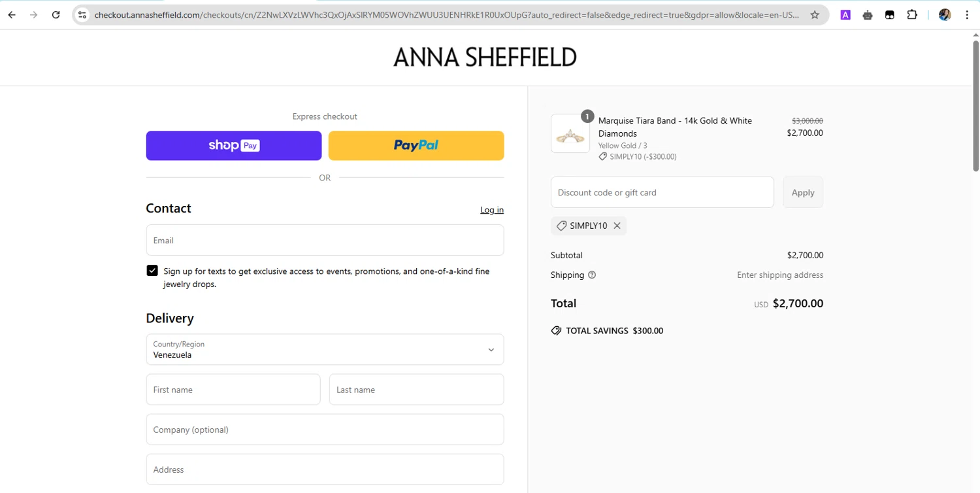980x493 pixels.
Task: Click the Express checkout label
Action: coord(325,116)
